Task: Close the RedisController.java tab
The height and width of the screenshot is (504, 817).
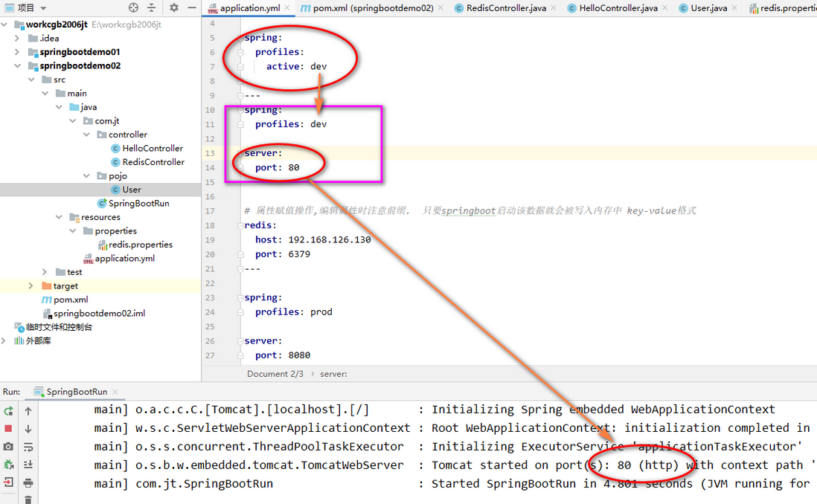Action: tap(554, 8)
